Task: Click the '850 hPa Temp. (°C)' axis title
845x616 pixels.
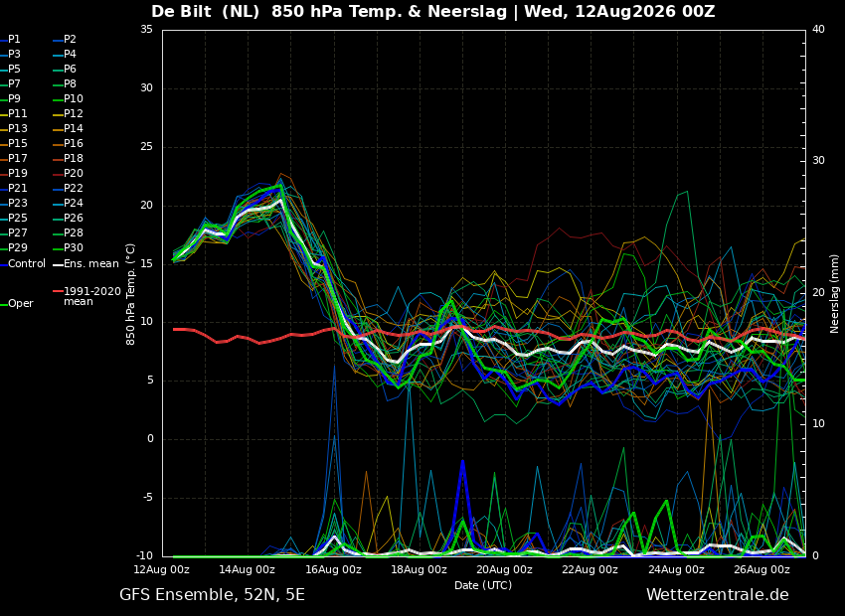Action: pyautogui.click(x=130, y=294)
